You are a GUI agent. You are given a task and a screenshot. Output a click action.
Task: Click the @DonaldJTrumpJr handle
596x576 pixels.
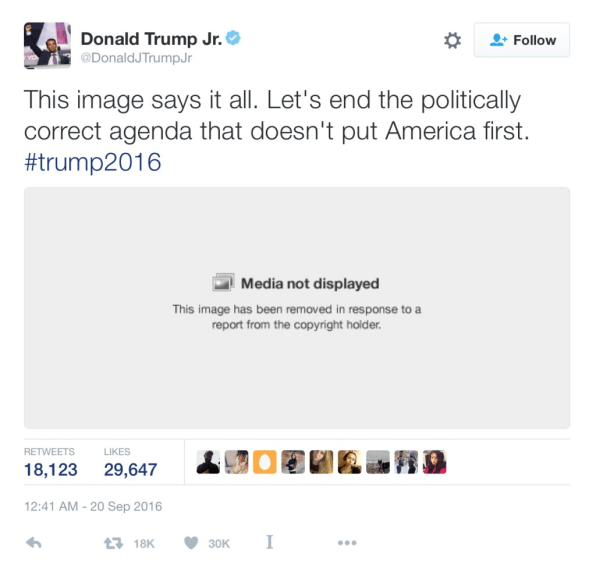click(136, 58)
